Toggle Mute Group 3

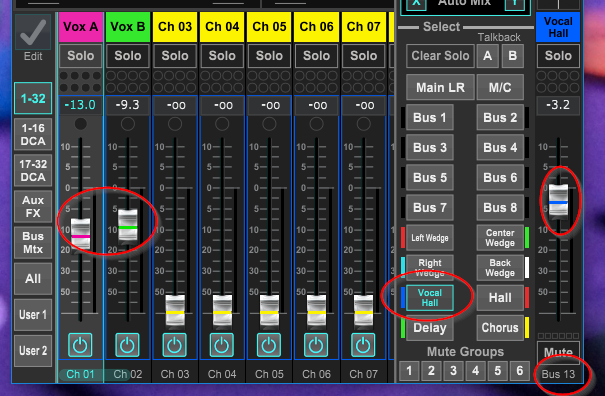tap(453, 371)
